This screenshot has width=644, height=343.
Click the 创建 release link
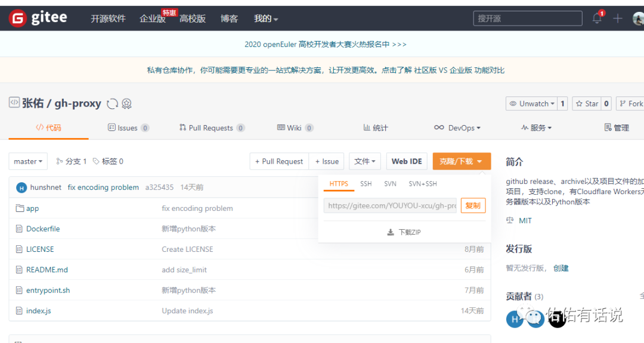[x=561, y=268]
